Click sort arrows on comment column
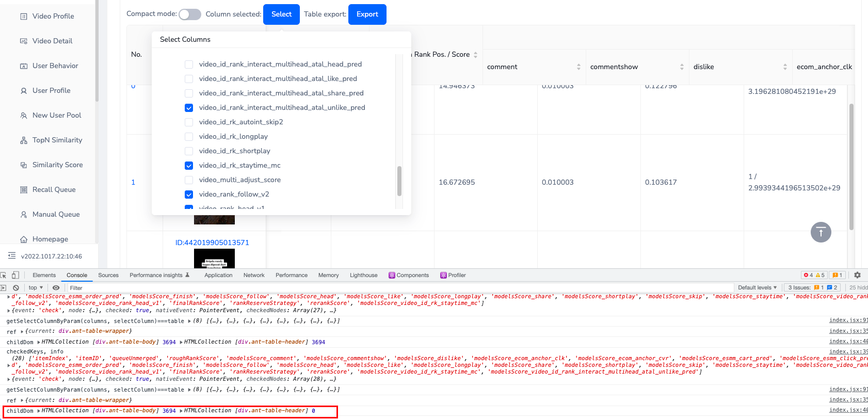 pyautogui.click(x=578, y=67)
